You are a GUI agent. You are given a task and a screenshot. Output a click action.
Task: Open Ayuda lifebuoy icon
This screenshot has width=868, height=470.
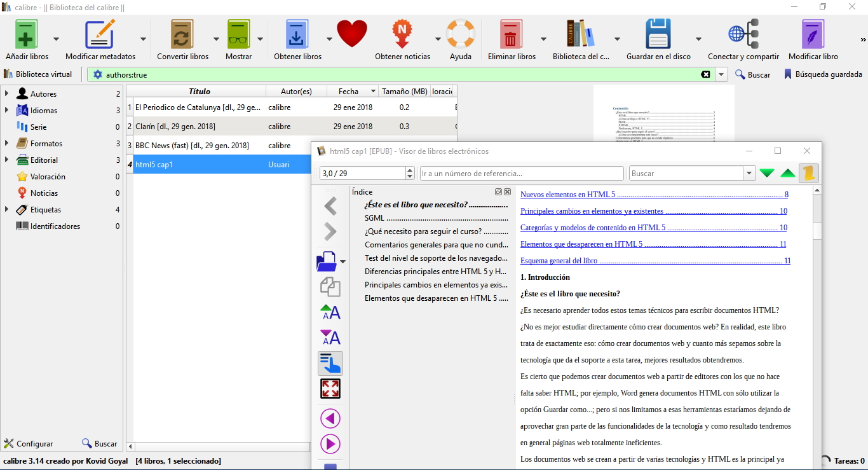click(461, 34)
